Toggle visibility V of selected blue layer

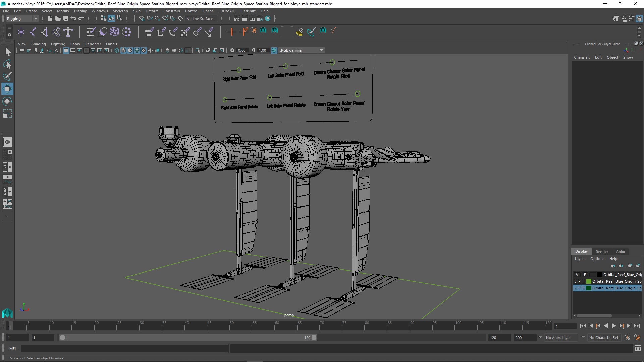(x=575, y=288)
